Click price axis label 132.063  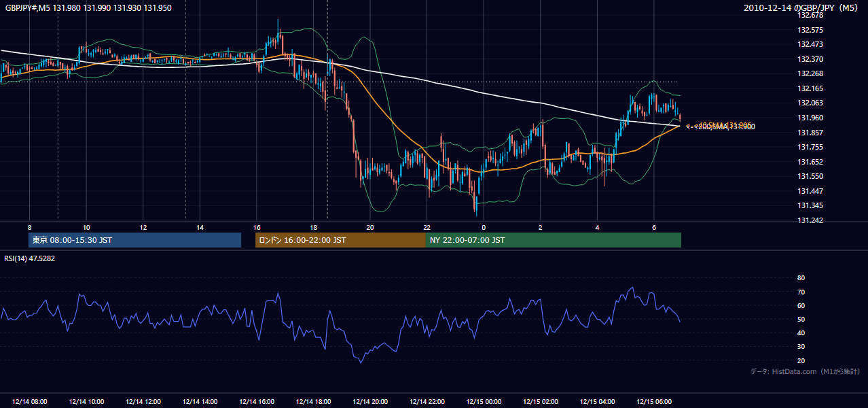point(809,103)
